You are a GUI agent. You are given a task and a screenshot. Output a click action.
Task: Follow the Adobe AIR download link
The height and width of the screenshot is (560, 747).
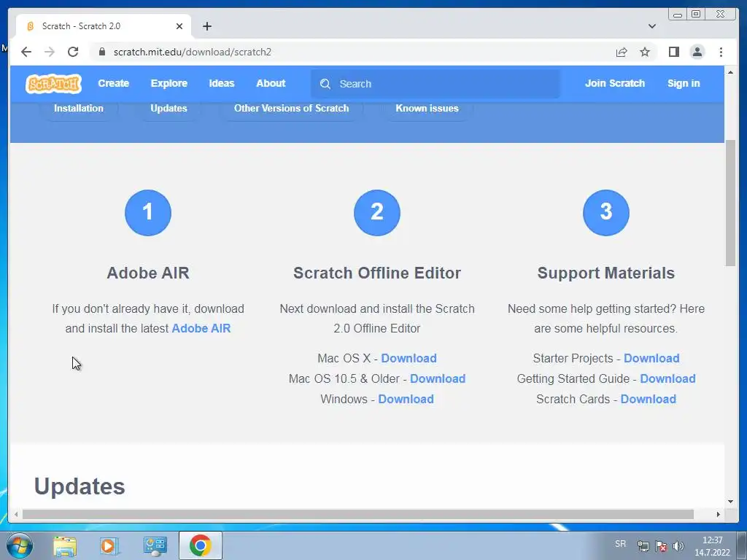coord(201,329)
